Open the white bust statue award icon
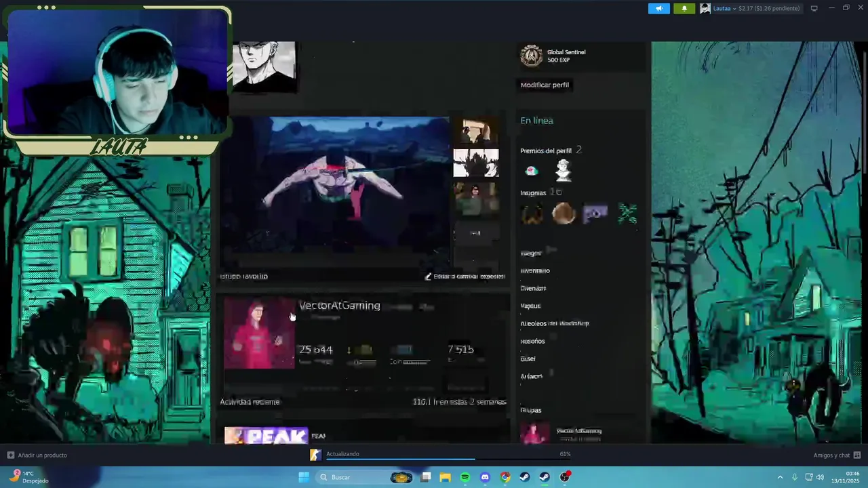868x488 pixels. pos(563,171)
